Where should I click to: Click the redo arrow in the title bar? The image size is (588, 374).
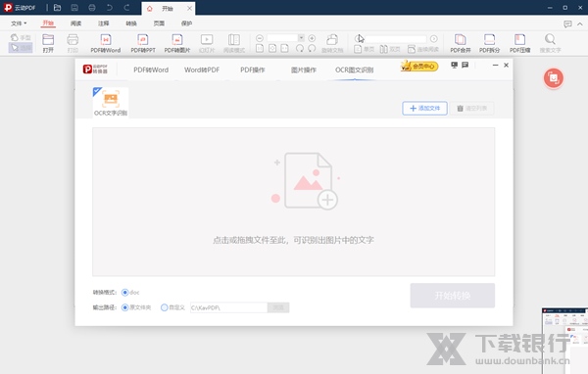126,8
